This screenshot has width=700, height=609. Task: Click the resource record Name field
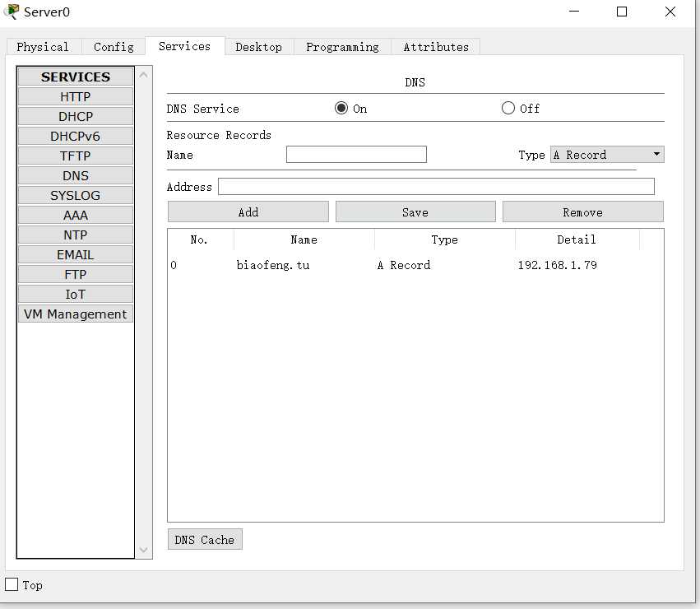click(x=356, y=155)
